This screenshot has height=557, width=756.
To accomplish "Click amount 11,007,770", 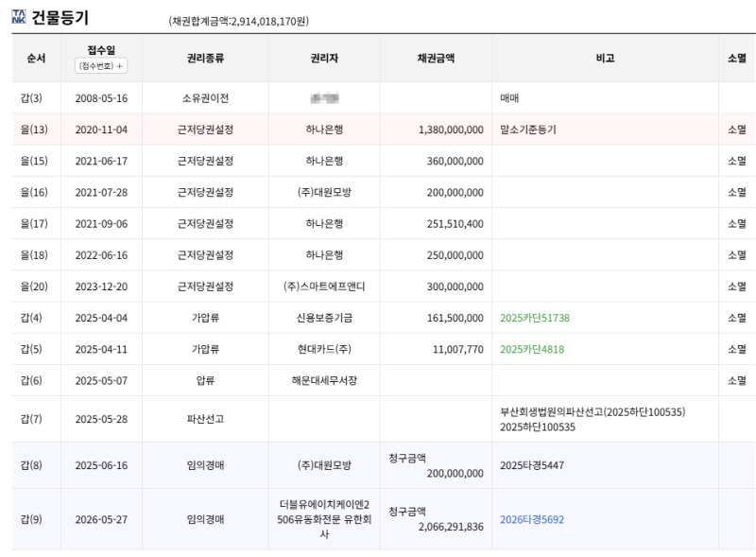I will pyautogui.click(x=458, y=350).
